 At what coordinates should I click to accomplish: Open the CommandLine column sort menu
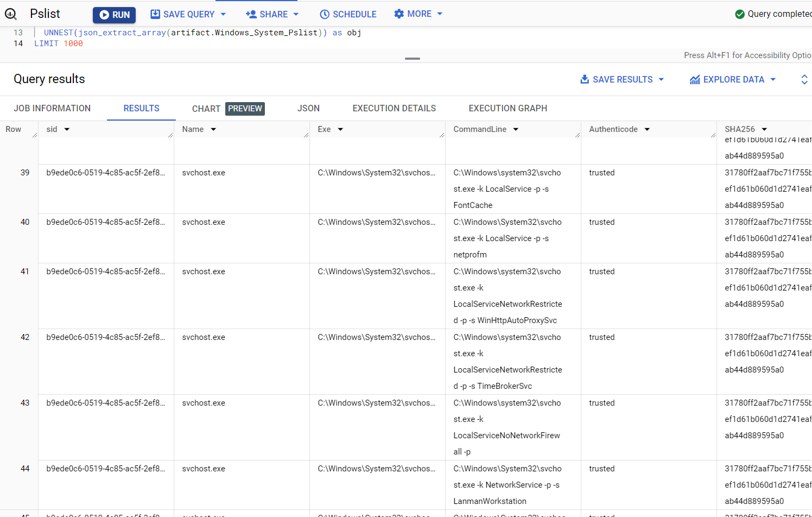click(516, 129)
